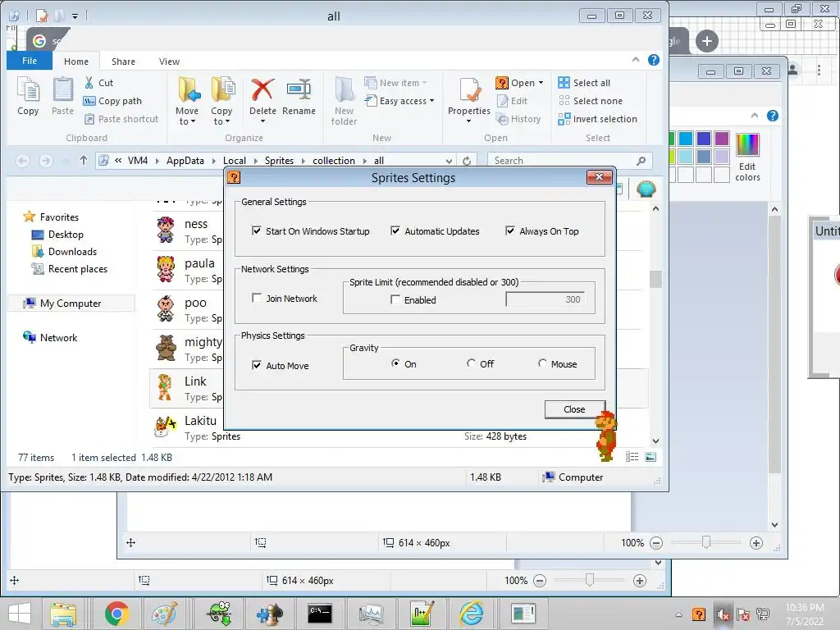Screen dimensions: 840x630
Task: Select Gravity On radio button
Action: tap(395, 363)
